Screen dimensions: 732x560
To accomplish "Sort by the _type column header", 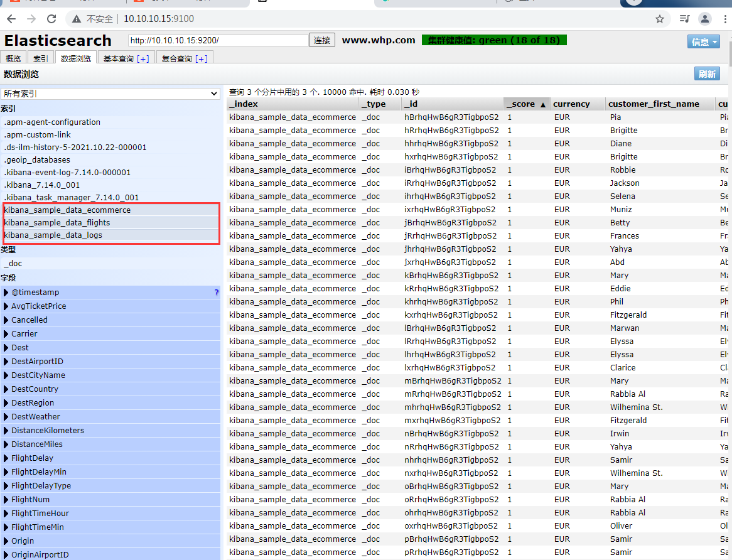I will pyautogui.click(x=380, y=104).
